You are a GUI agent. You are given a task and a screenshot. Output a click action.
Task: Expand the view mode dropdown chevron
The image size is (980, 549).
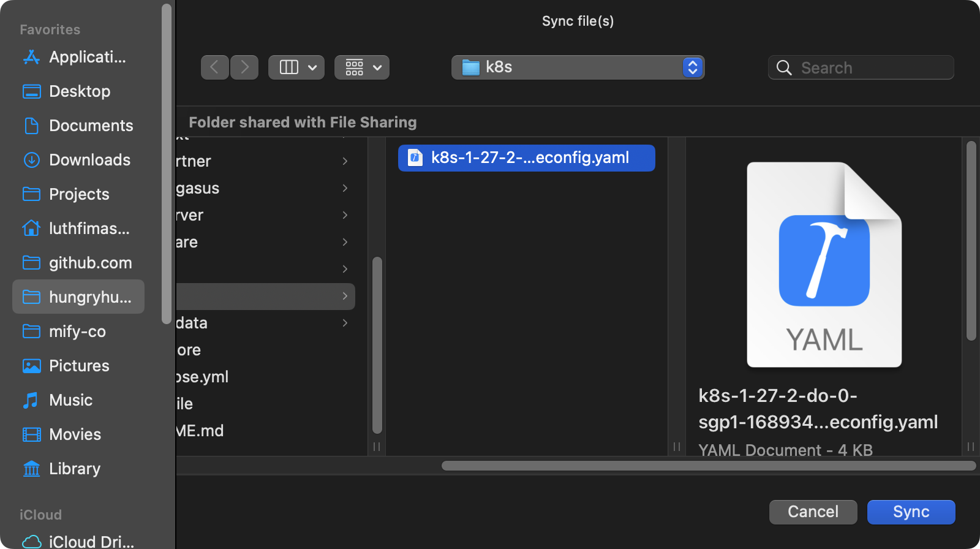(312, 67)
